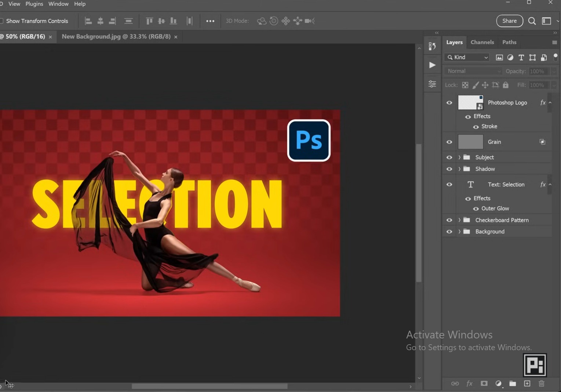This screenshot has height=392, width=561.
Task: Hide the Background group
Action: [x=449, y=232]
